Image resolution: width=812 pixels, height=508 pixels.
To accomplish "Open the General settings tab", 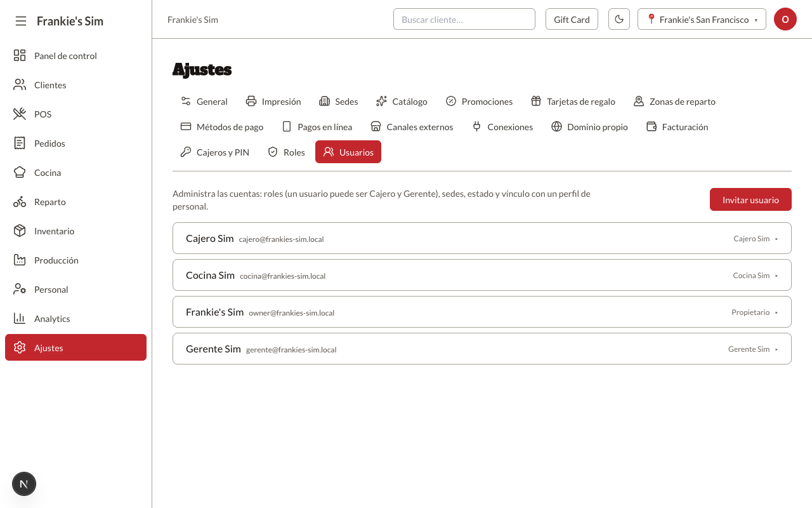I will [x=204, y=102].
